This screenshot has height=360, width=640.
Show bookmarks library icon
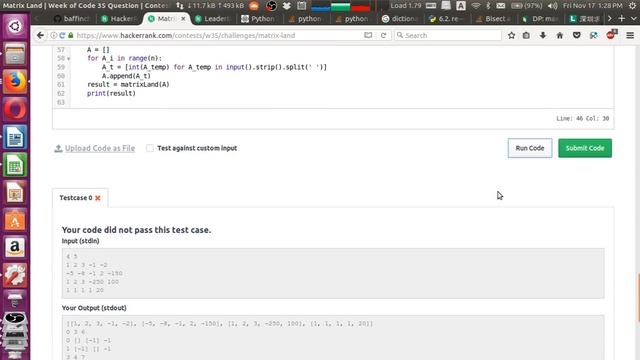click(x=527, y=36)
